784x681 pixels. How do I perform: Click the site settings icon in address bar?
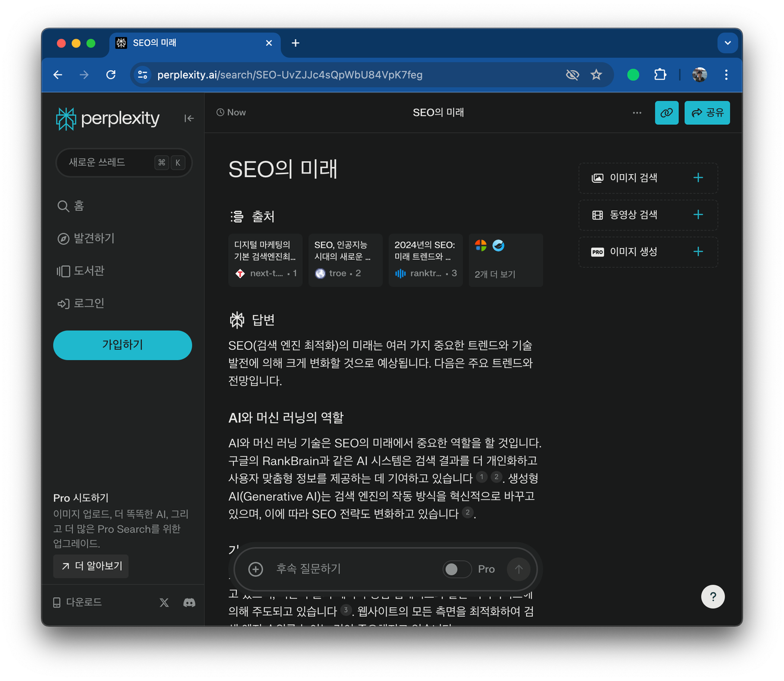pyautogui.click(x=143, y=75)
